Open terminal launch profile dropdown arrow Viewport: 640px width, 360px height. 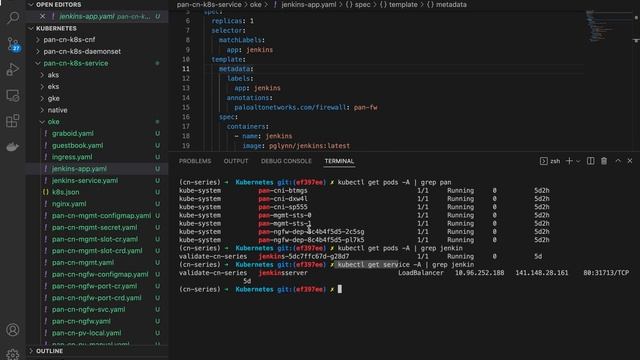point(578,161)
